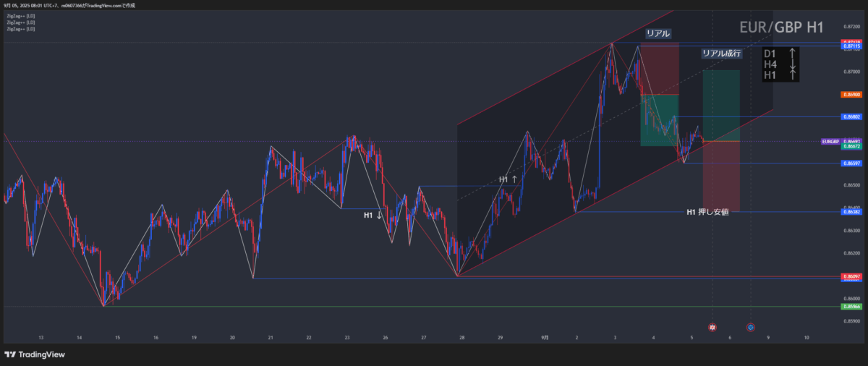Viewport: 868px width, 366px height.
Task: Select the second ZigZag++ indicator legend
Action: [20, 22]
